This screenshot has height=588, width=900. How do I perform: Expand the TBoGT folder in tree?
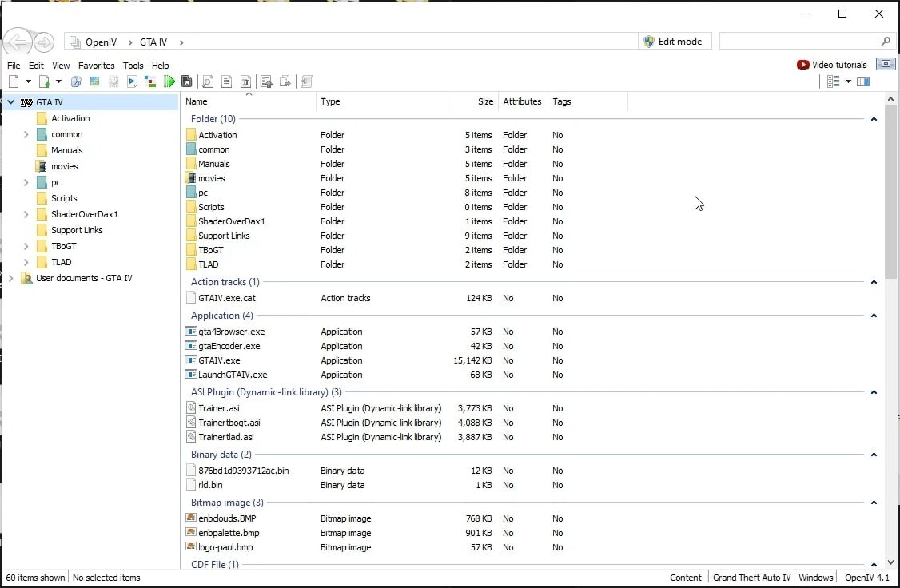26,246
